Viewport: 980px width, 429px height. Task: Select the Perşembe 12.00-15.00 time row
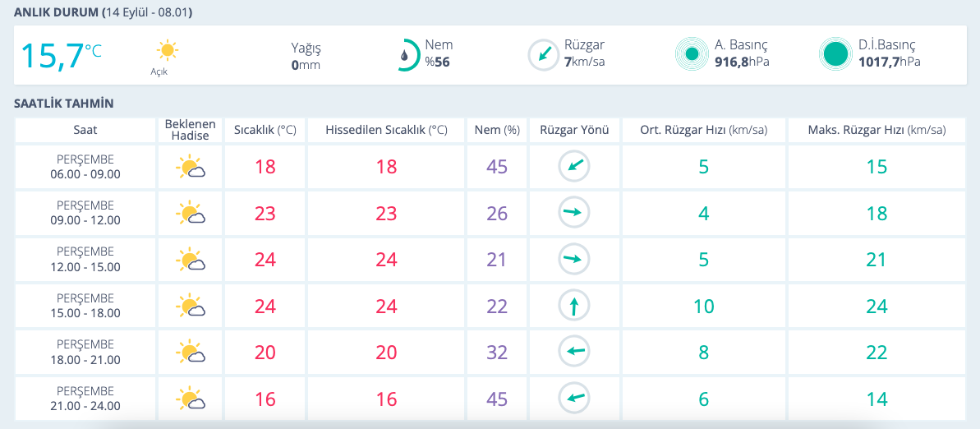click(85, 260)
